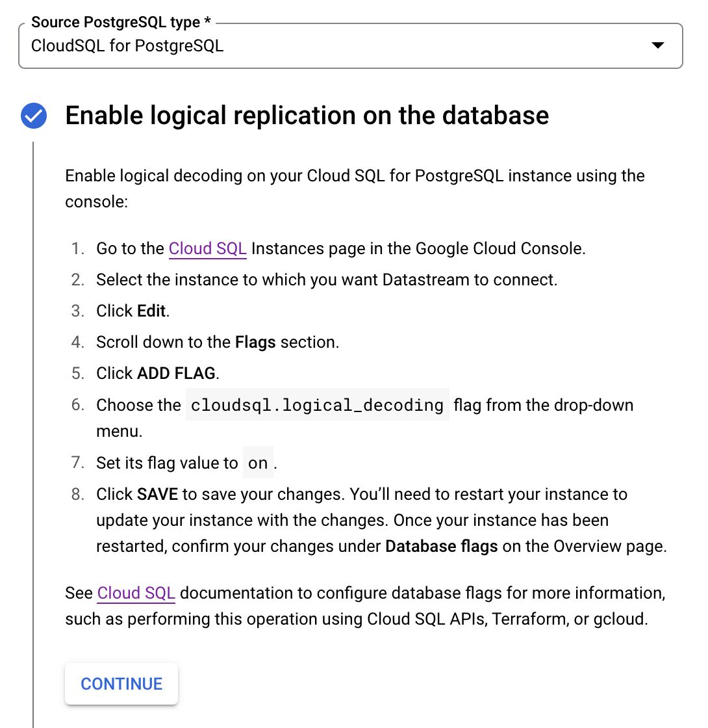708x728 pixels.
Task: Open the Source PostgreSQL type dropdown
Action: [x=350, y=45]
